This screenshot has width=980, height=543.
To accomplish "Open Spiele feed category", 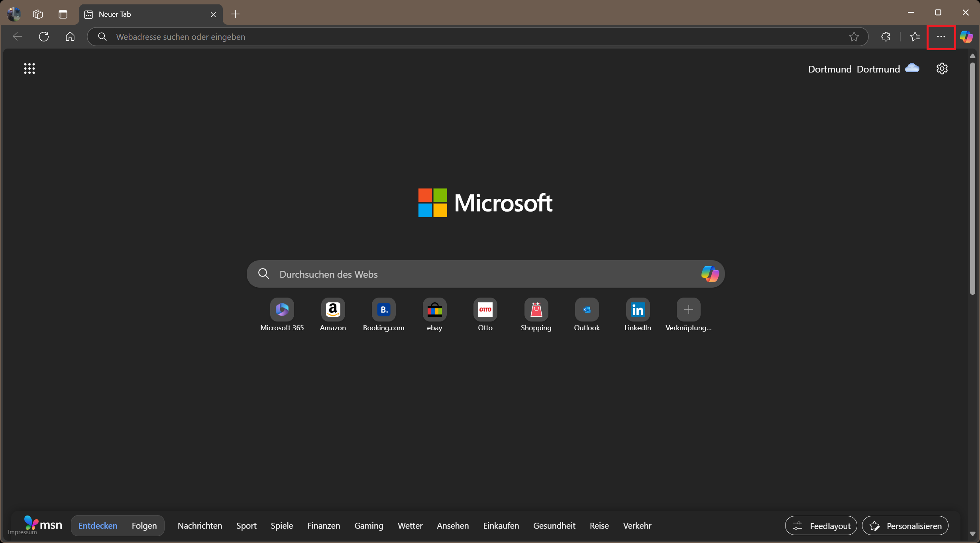I will pos(282,526).
